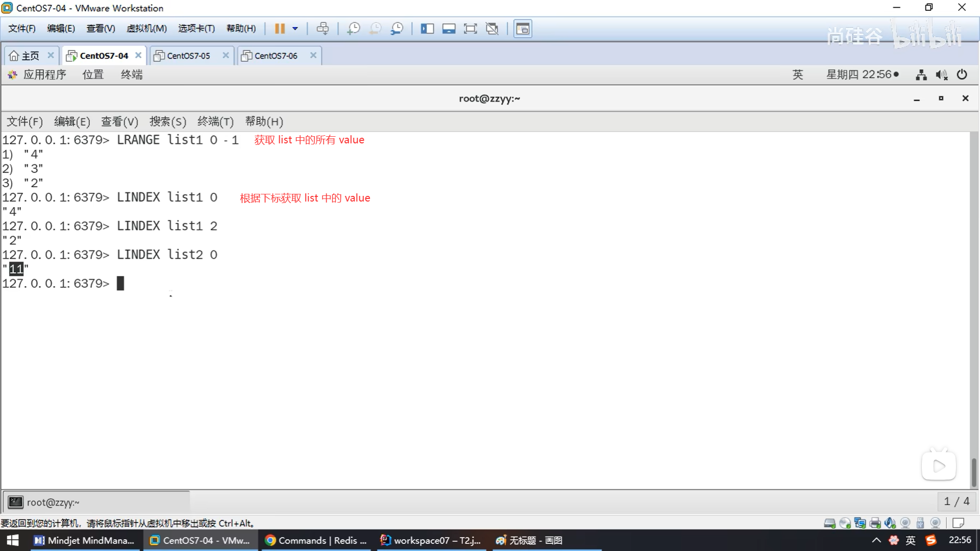980x551 pixels.
Task: Switch to the CentOS7-05 tab
Action: pyautogui.click(x=188, y=56)
